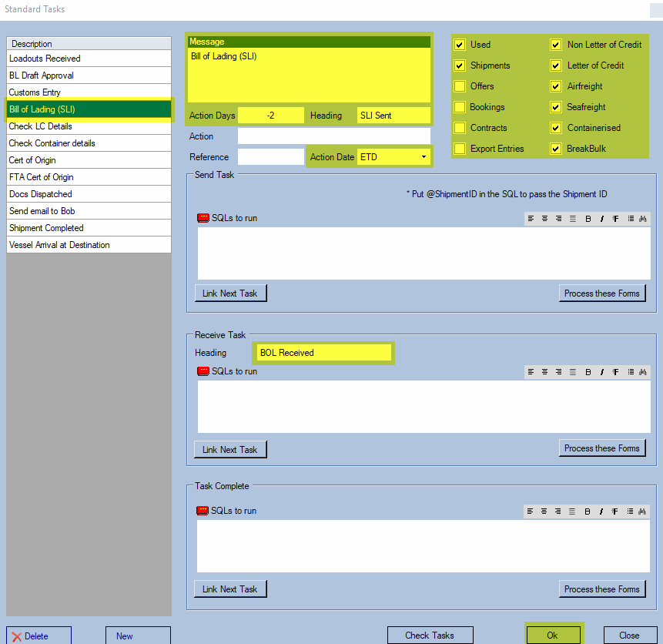
Task: Click Link Next Task in Send Task section
Action: tap(230, 293)
